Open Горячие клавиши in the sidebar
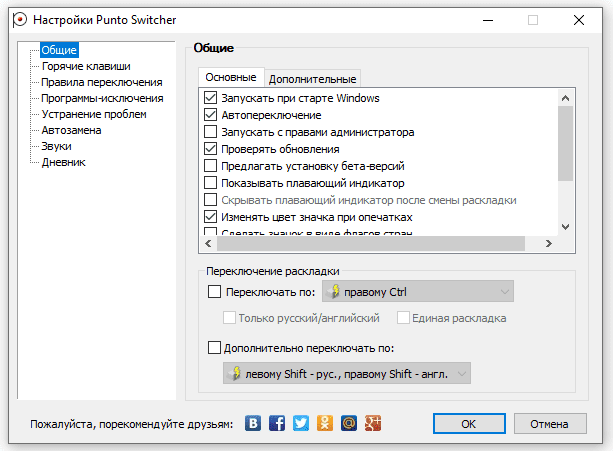 tap(86, 66)
